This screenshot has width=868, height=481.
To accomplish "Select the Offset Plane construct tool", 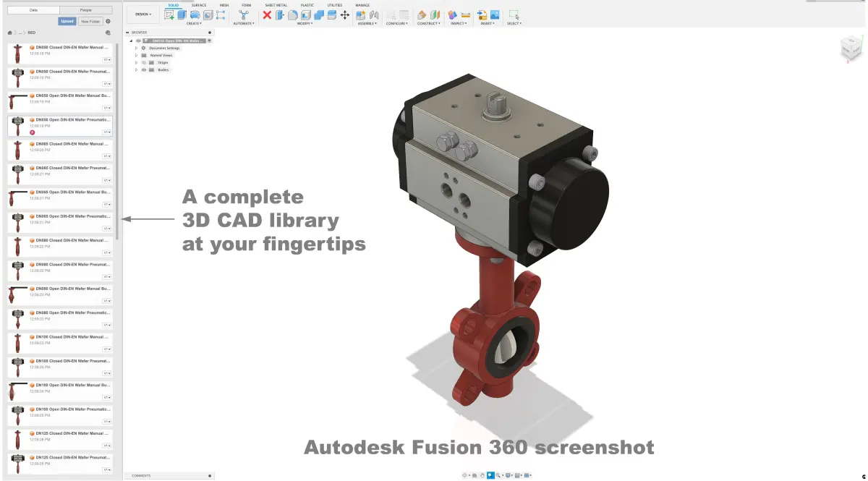I will [422, 14].
